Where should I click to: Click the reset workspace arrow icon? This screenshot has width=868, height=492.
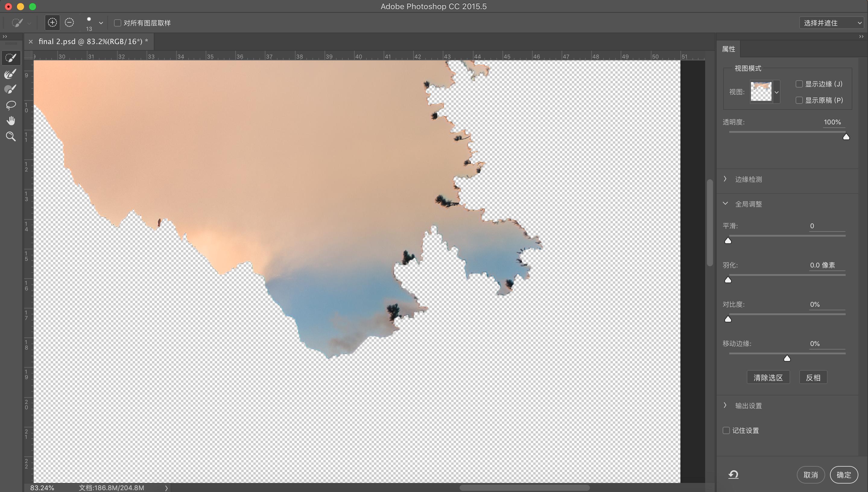[733, 474]
